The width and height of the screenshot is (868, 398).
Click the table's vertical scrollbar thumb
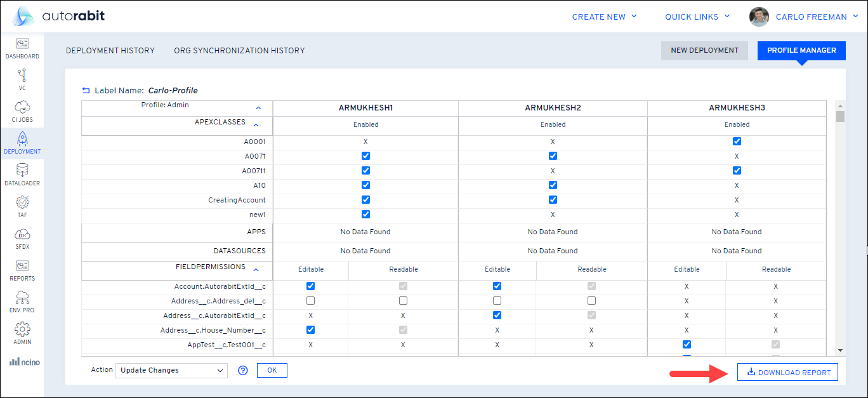click(x=840, y=116)
